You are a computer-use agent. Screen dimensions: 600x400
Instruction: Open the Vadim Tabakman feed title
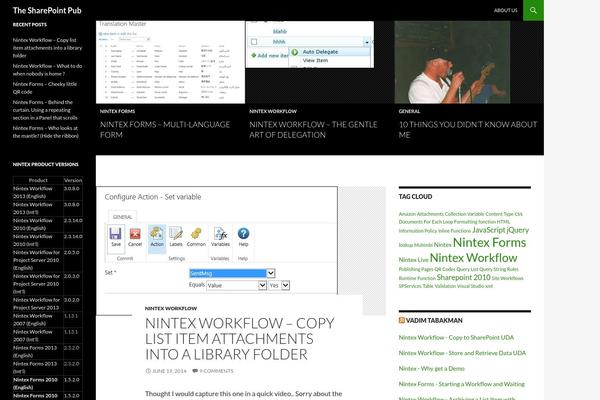click(x=434, y=320)
